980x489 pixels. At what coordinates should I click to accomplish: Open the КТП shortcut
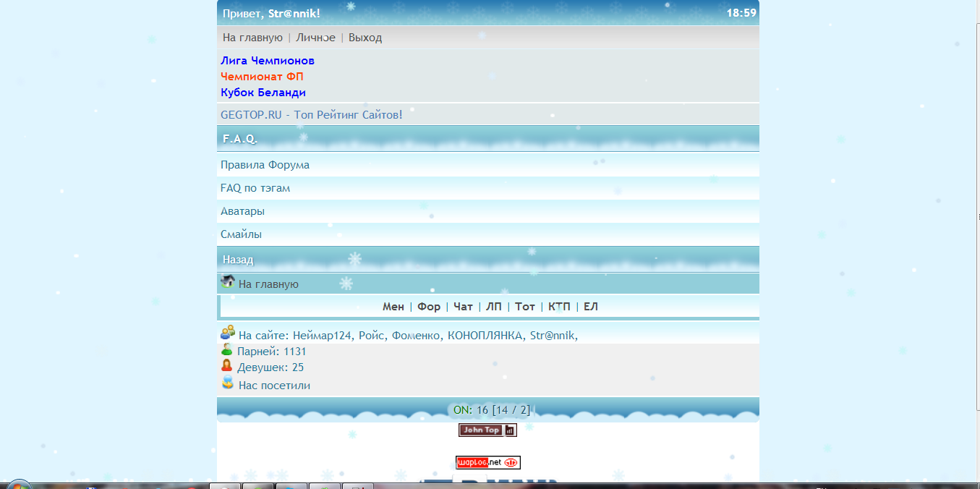(x=559, y=307)
